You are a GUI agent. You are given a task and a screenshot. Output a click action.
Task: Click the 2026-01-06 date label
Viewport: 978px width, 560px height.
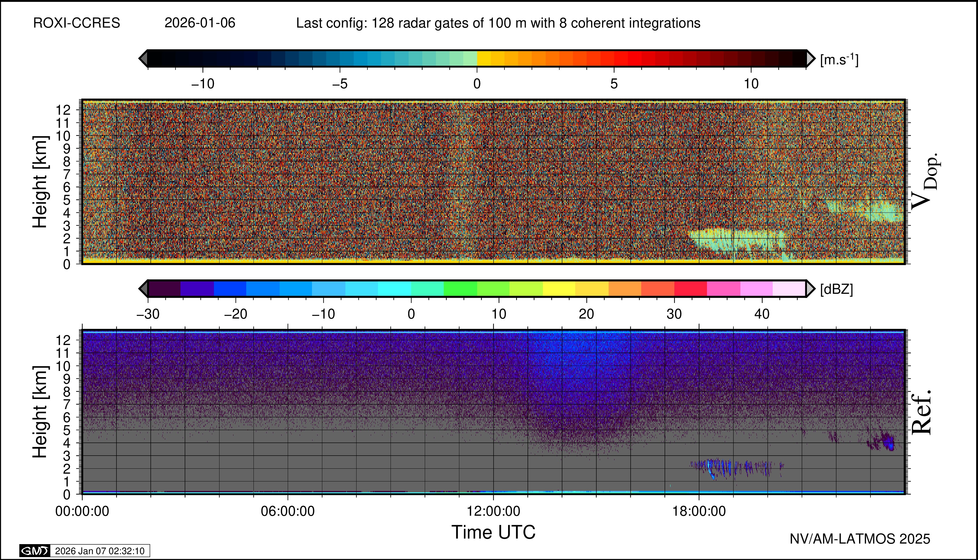200,23
